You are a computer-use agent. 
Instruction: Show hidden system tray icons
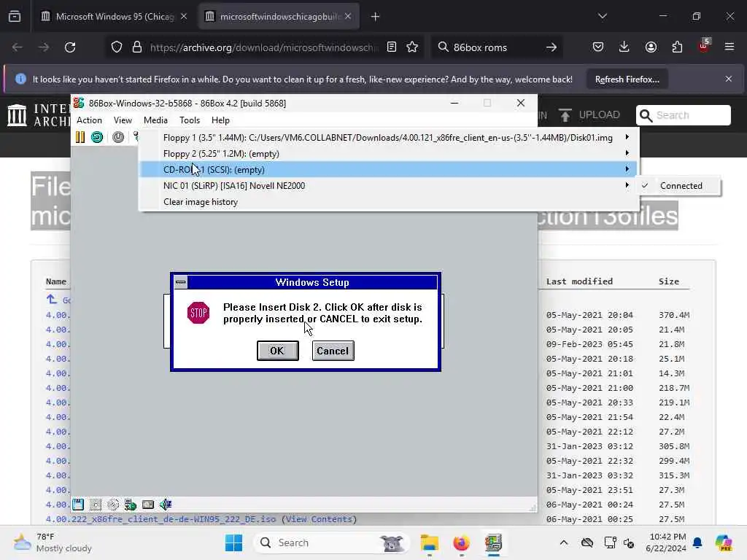(x=564, y=542)
